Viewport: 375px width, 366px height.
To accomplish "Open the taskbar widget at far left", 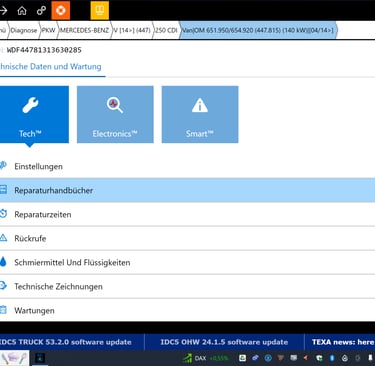I will pos(14,358).
